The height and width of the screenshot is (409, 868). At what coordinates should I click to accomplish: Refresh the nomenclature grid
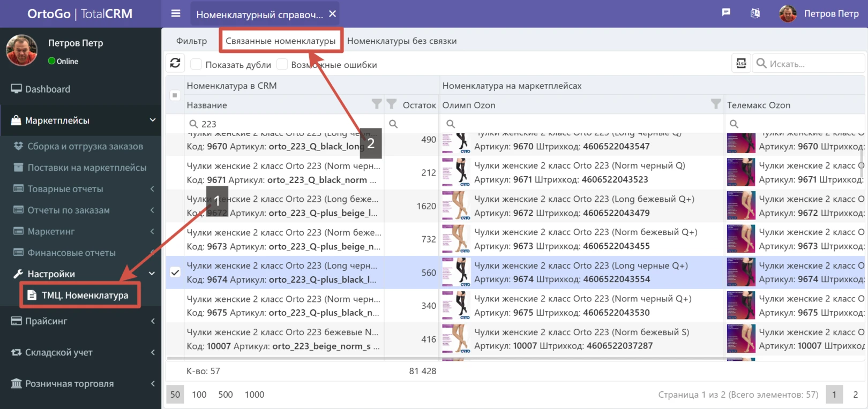click(x=175, y=63)
